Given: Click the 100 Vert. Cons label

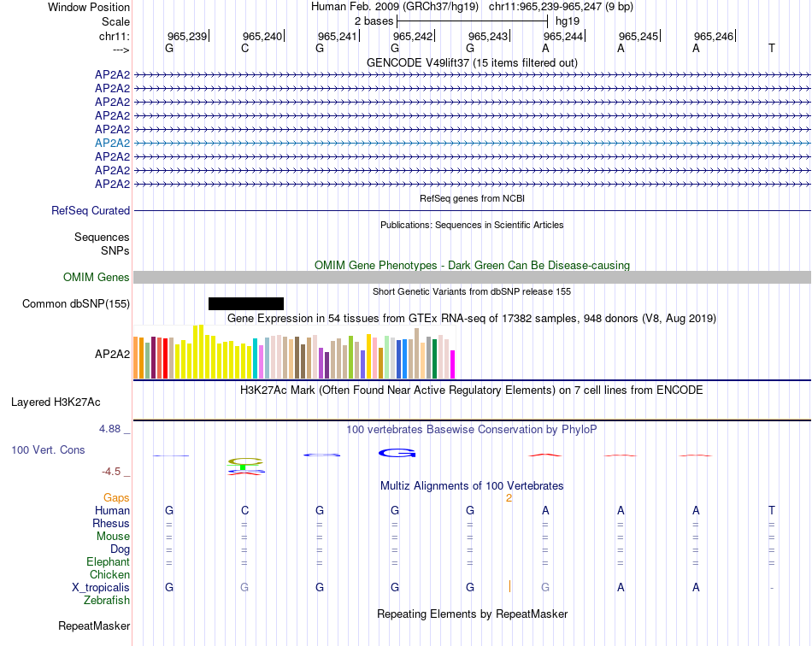Looking at the screenshot, I should [48, 450].
